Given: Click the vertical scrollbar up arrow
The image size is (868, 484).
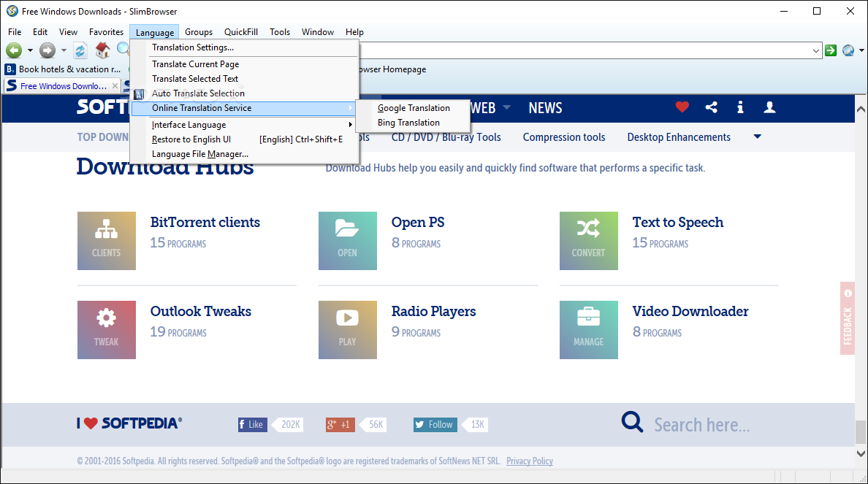Looking at the screenshot, I should pyautogui.click(x=861, y=109).
